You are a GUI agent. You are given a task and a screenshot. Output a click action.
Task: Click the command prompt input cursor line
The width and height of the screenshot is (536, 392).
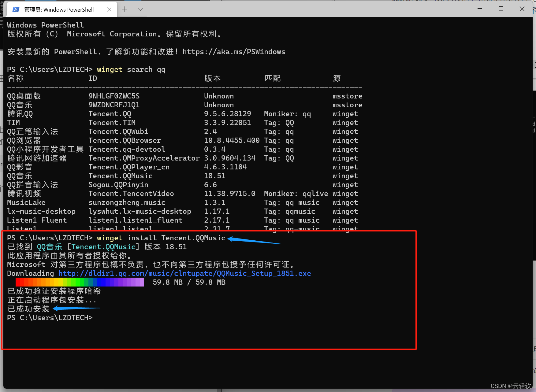pyautogui.click(x=52, y=318)
